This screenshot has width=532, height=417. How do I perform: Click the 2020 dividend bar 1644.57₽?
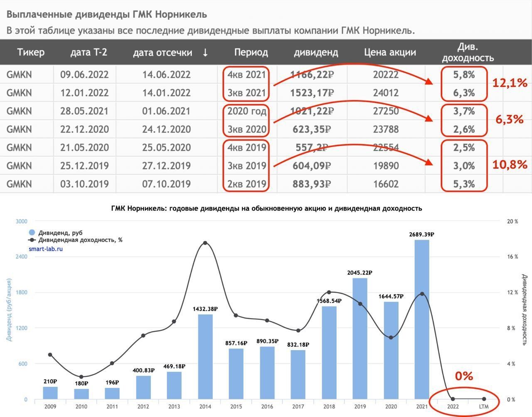[x=391, y=351]
